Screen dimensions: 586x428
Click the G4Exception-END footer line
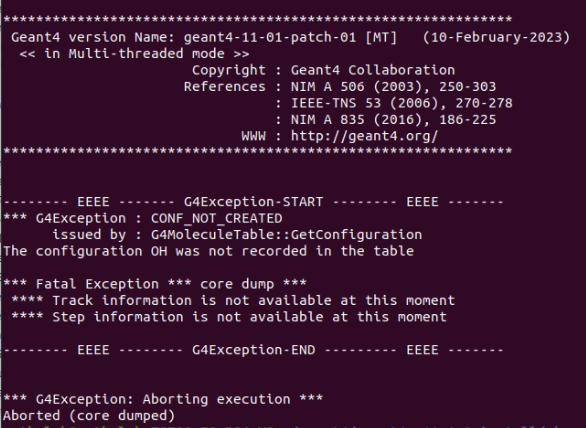pos(254,350)
